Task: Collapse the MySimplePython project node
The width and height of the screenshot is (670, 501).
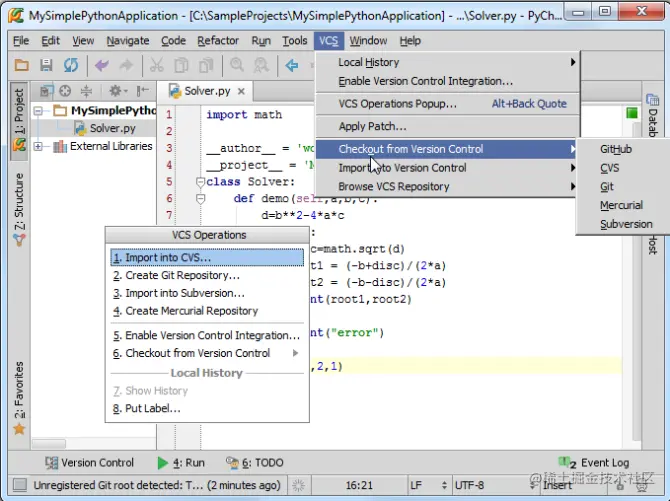Action: pos(38,111)
